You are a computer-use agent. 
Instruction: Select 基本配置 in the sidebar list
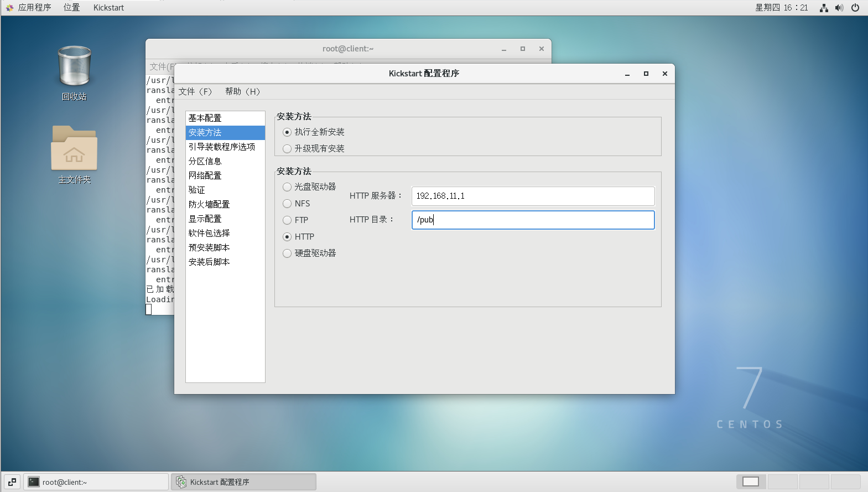[225, 118]
